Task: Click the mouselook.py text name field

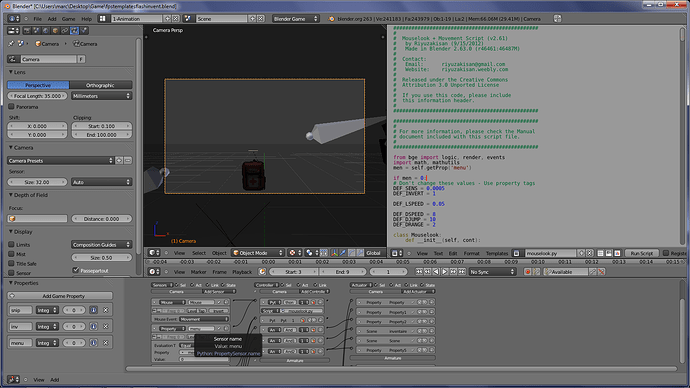Action: point(551,253)
